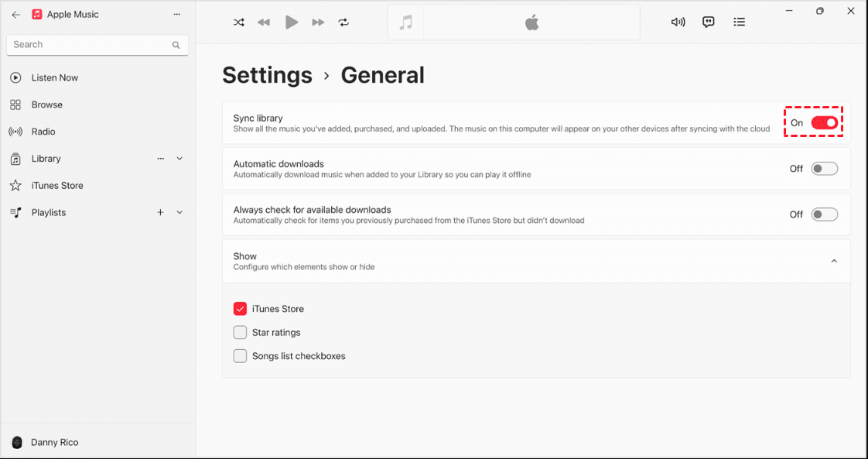The image size is (868, 459).
Task: Skip to the next track
Action: point(318,22)
